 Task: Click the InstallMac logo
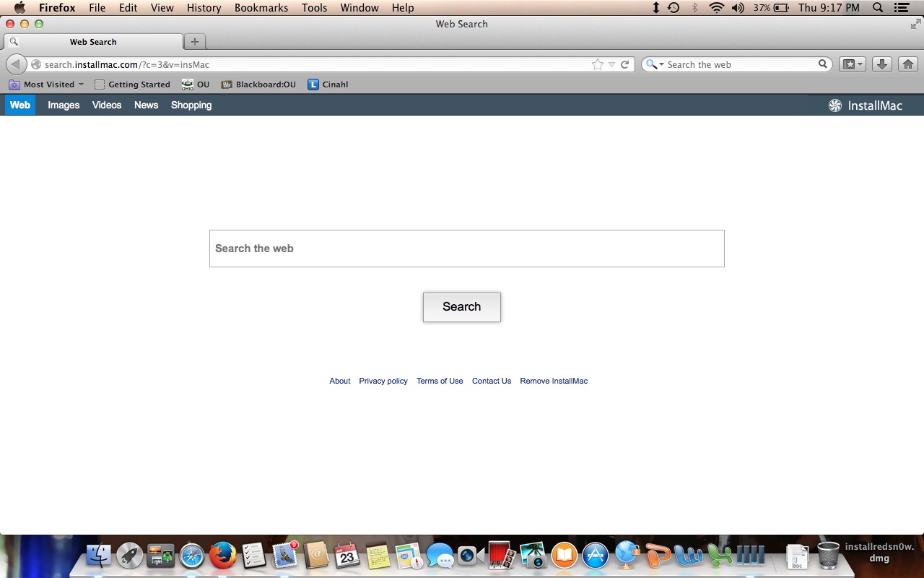tap(866, 105)
